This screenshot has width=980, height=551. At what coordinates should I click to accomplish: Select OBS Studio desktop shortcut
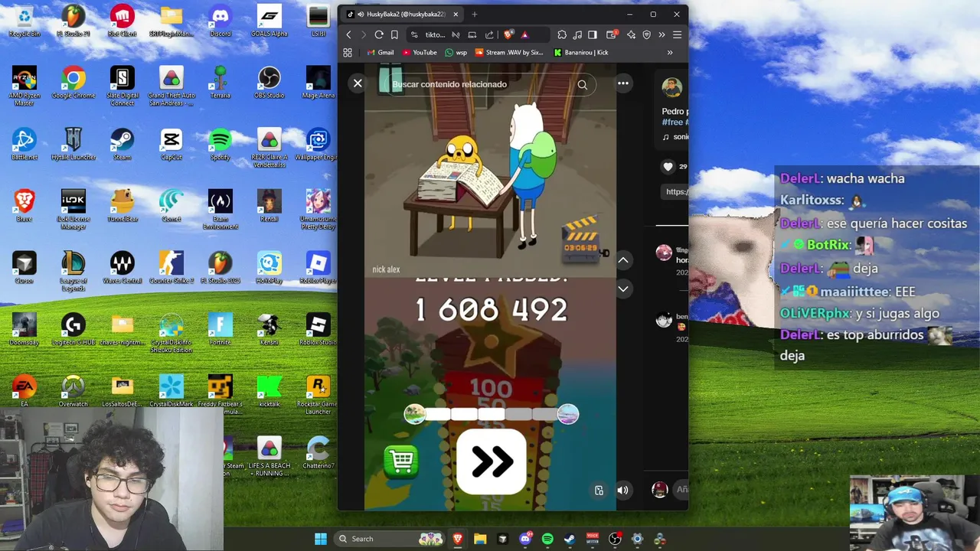click(269, 83)
